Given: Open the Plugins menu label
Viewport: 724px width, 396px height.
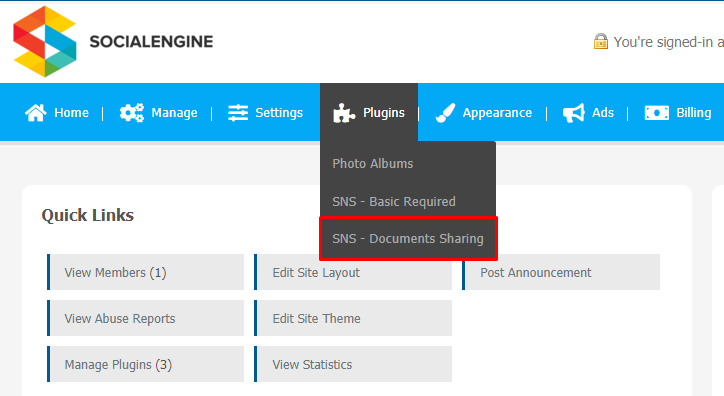Looking at the screenshot, I should pyautogui.click(x=384, y=113).
